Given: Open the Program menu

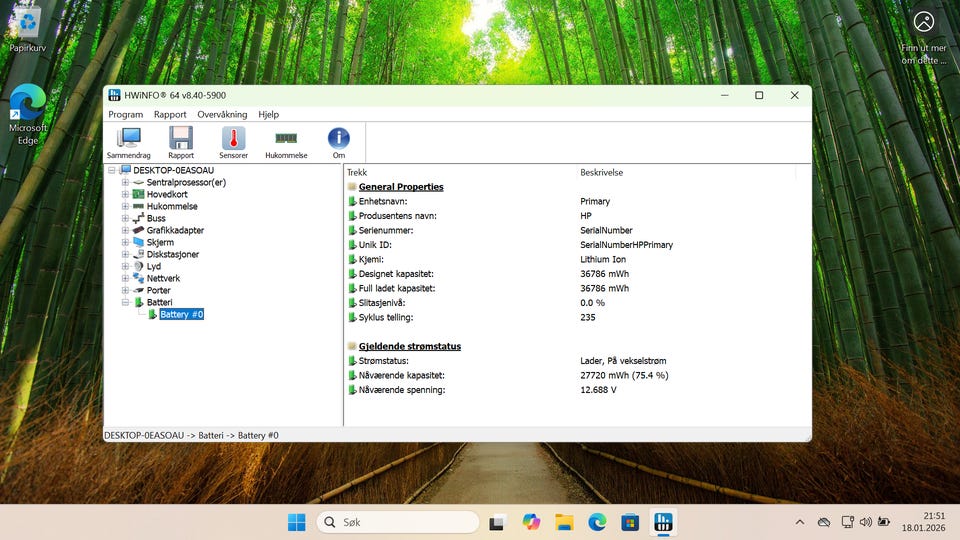Looking at the screenshot, I should [126, 115].
